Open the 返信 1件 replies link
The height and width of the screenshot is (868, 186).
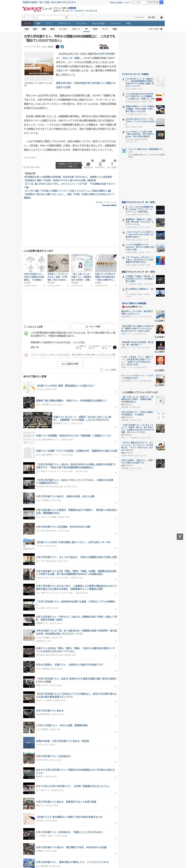click(x=35, y=347)
